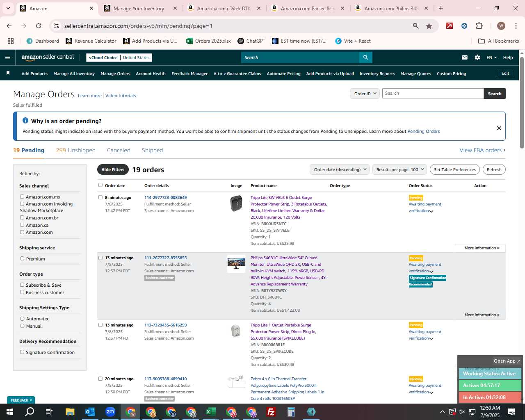525x420 pixels.
Task: Open Zoom from taskbar
Action: tap(110, 412)
